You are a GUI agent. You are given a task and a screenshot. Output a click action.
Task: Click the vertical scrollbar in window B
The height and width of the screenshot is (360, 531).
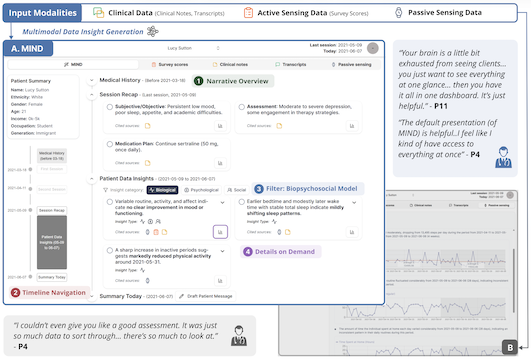click(514, 281)
